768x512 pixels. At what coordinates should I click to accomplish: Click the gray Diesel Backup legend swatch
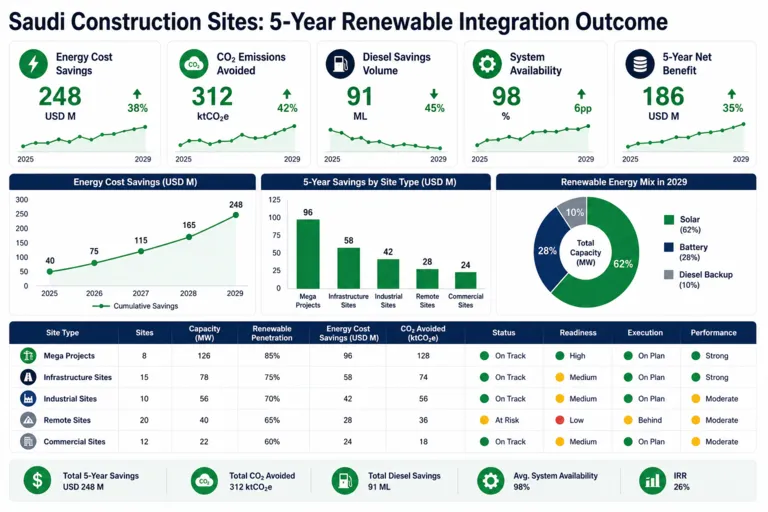pos(669,274)
